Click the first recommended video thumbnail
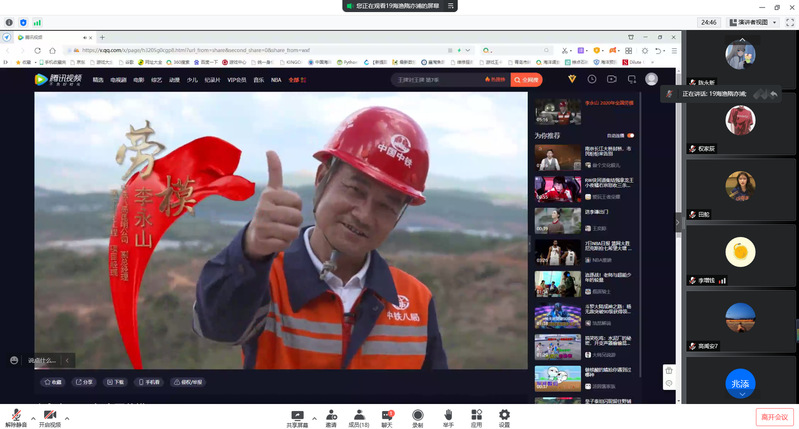The height and width of the screenshot is (429, 799). tap(558, 158)
